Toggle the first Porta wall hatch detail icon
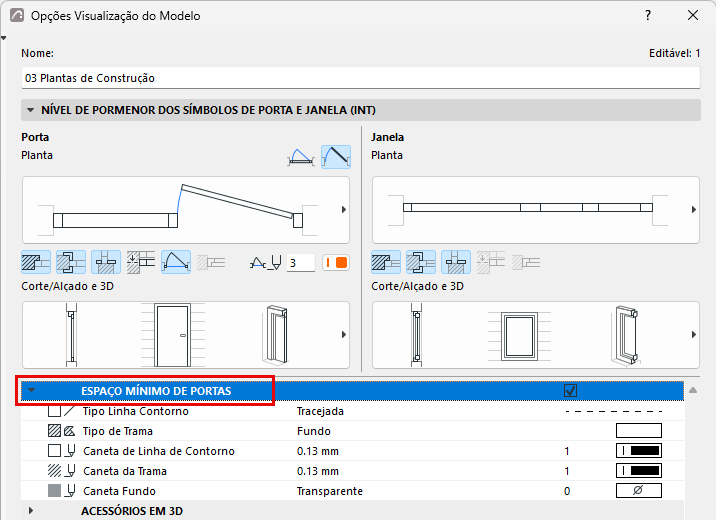Image resolution: width=716 pixels, height=520 pixels. (x=36, y=262)
